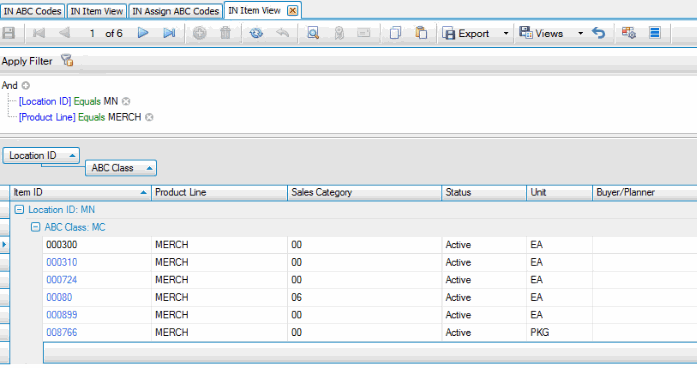The image size is (697, 368).
Task: Sort by the Sales Category column header
Action: pos(364,192)
